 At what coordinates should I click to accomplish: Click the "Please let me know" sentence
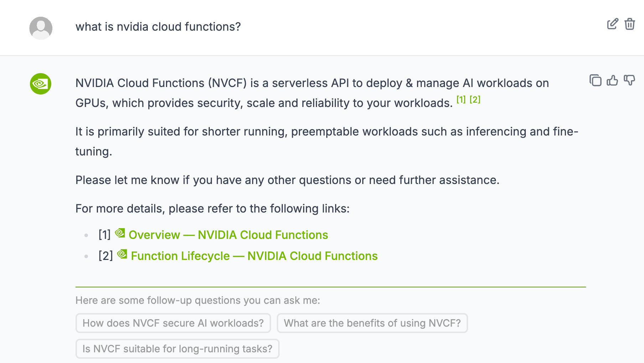pyautogui.click(x=287, y=180)
